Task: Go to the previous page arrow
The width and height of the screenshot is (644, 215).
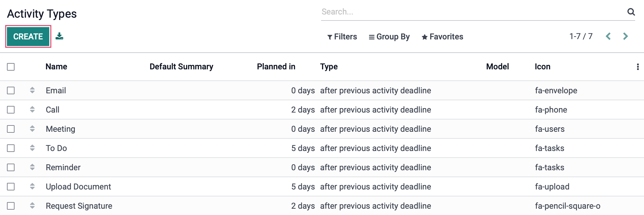Action: 608,36
